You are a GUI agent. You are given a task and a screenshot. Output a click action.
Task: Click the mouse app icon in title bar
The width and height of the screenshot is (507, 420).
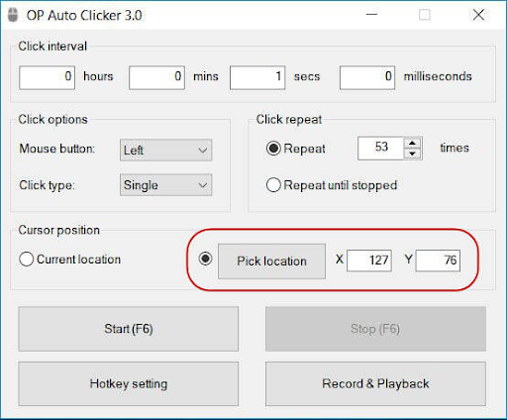tap(13, 15)
